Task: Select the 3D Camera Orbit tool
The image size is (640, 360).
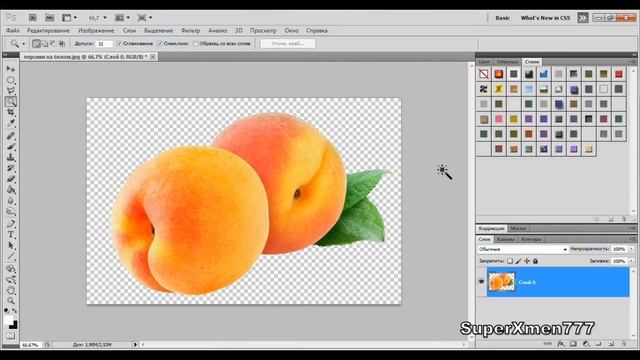Action: click(11, 280)
